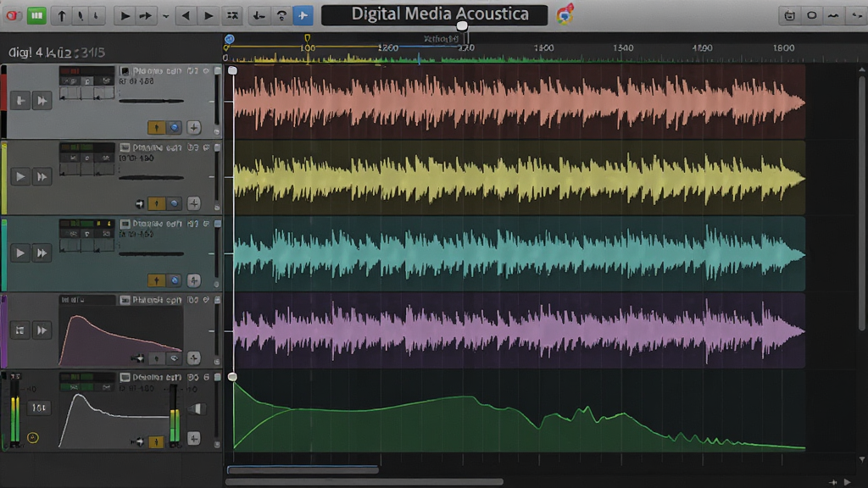Click the blue round marker on the timeline ruler

(x=229, y=39)
